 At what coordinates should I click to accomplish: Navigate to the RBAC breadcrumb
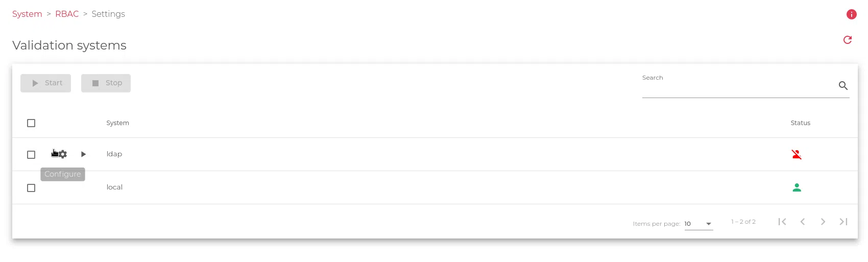67,14
